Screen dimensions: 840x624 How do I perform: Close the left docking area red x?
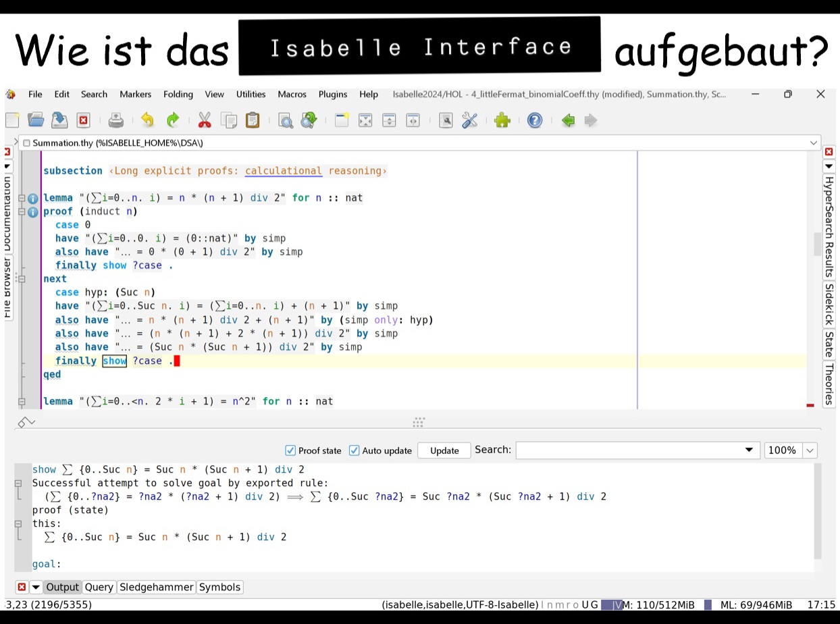[x=7, y=152]
